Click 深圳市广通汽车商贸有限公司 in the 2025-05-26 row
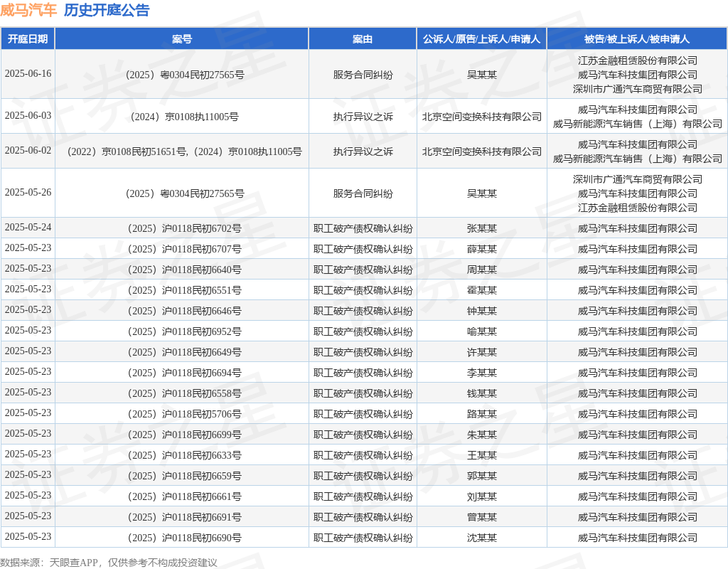The image size is (728, 569). (x=638, y=179)
